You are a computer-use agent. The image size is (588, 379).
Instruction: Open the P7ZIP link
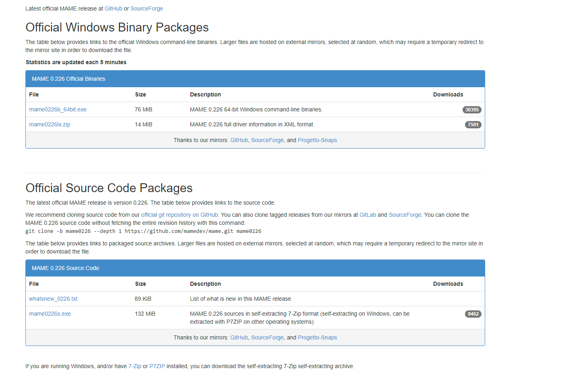tap(157, 366)
